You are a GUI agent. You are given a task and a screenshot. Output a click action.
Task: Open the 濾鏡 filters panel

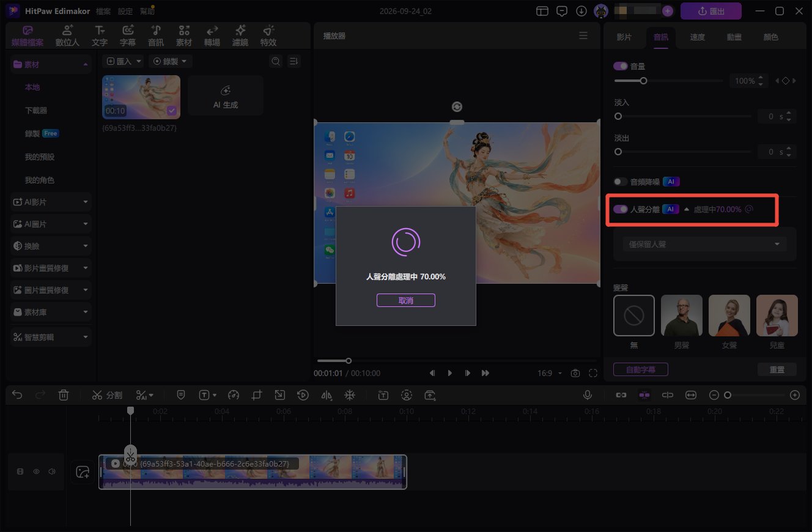coord(240,36)
